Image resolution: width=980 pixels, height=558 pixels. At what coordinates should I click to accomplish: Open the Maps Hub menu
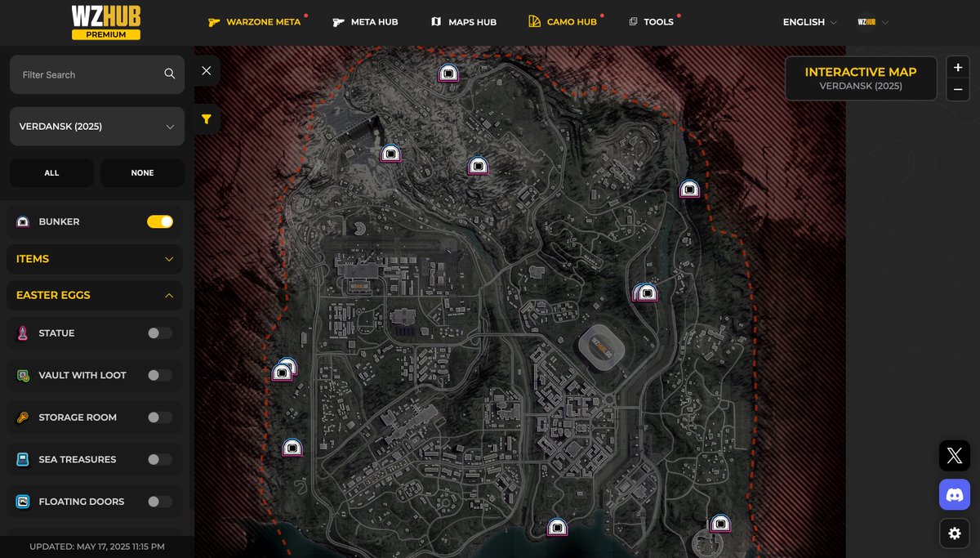coord(463,22)
